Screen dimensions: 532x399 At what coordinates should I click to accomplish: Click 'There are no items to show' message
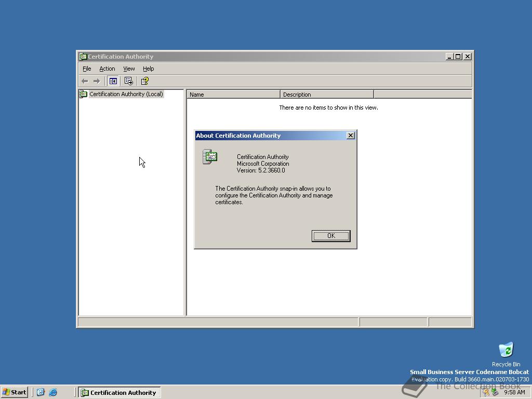[x=328, y=108]
